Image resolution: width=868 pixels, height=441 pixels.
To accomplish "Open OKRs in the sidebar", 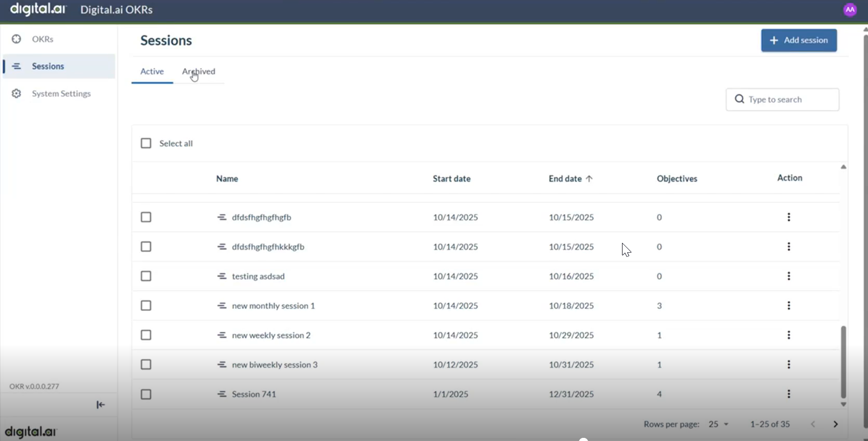I will pyautogui.click(x=43, y=39).
